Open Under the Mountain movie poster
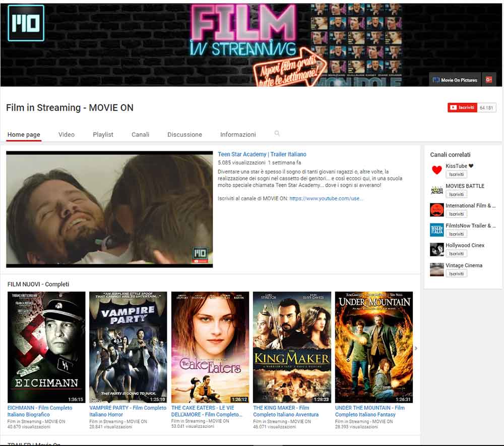 (374, 347)
